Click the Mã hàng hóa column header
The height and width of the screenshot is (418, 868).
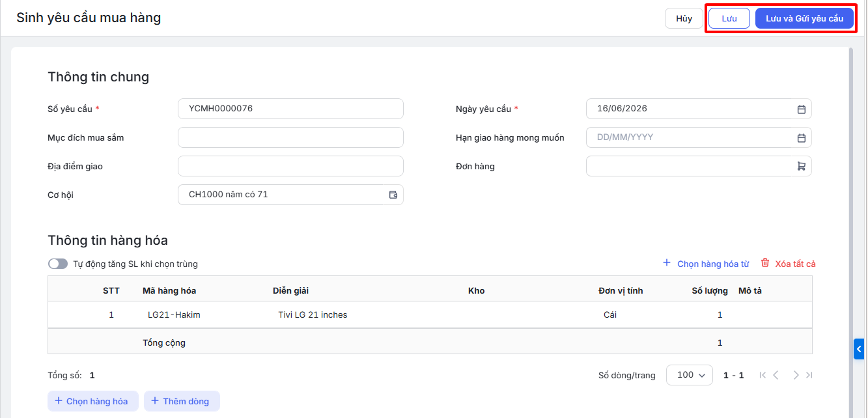(x=169, y=290)
